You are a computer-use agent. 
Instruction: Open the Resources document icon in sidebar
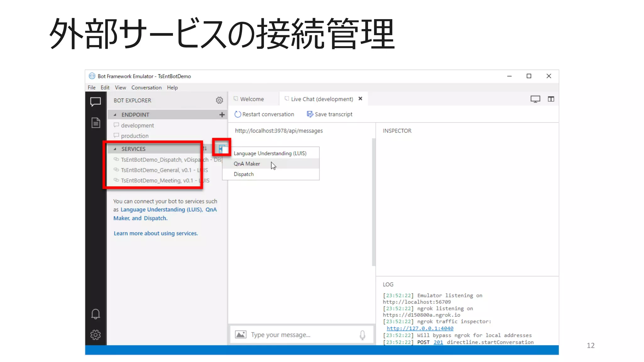tap(96, 123)
